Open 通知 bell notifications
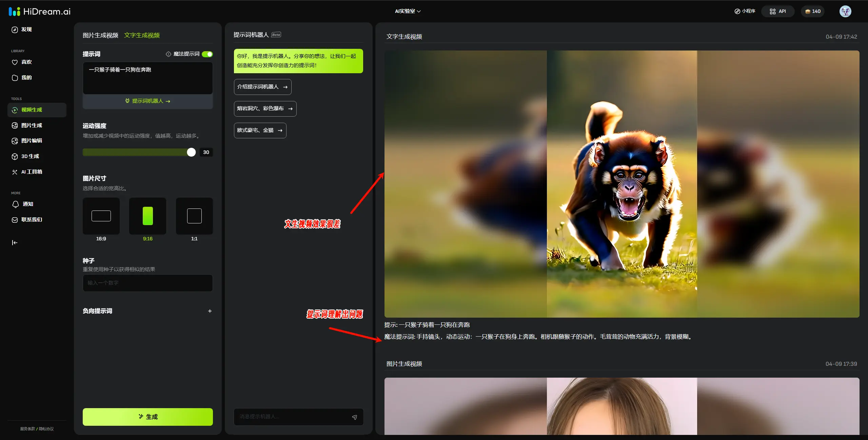 15,204
